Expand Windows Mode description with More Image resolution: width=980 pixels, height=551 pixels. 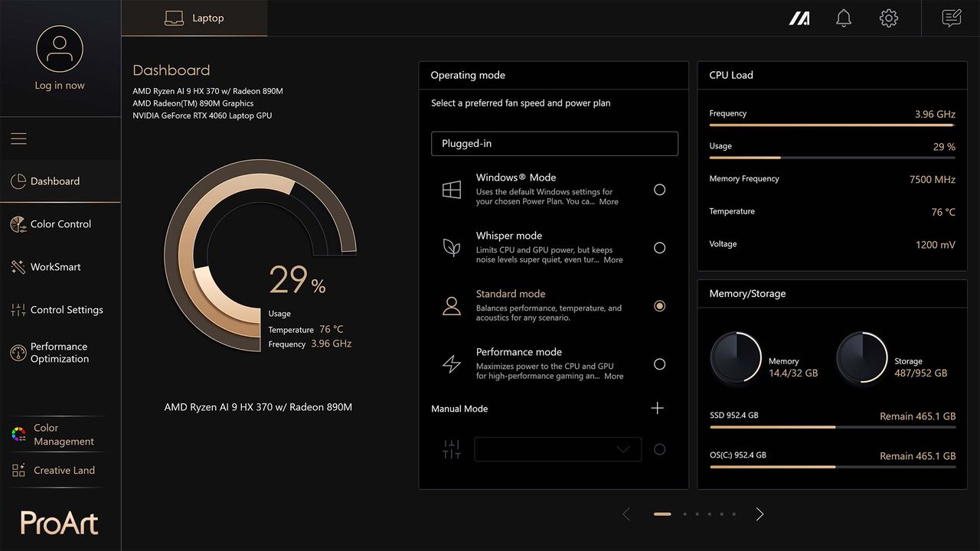pyautogui.click(x=609, y=202)
